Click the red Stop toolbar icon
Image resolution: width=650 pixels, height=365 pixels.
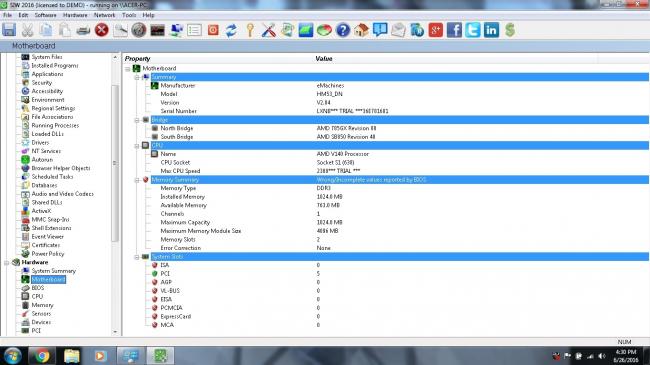(102, 30)
